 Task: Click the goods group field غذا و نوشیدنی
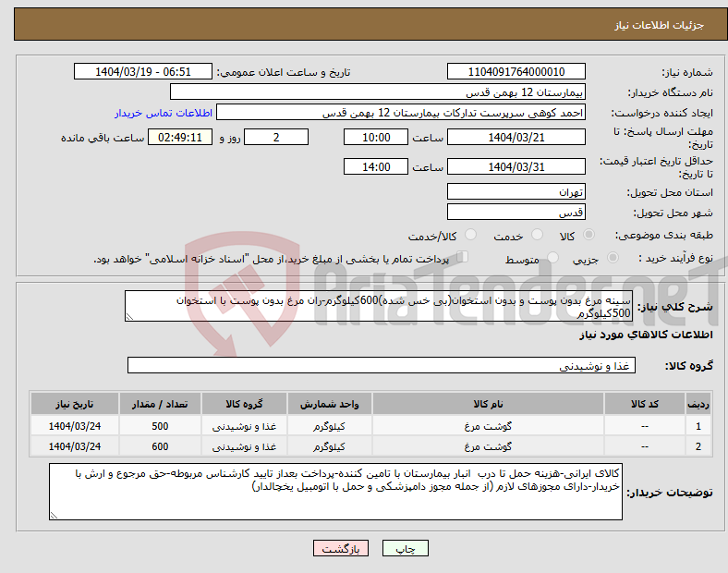pyautogui.click(x=382, y=365)
